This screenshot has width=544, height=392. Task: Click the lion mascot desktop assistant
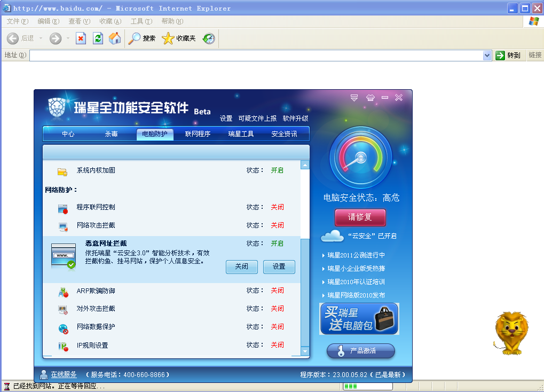coord(511,333)
